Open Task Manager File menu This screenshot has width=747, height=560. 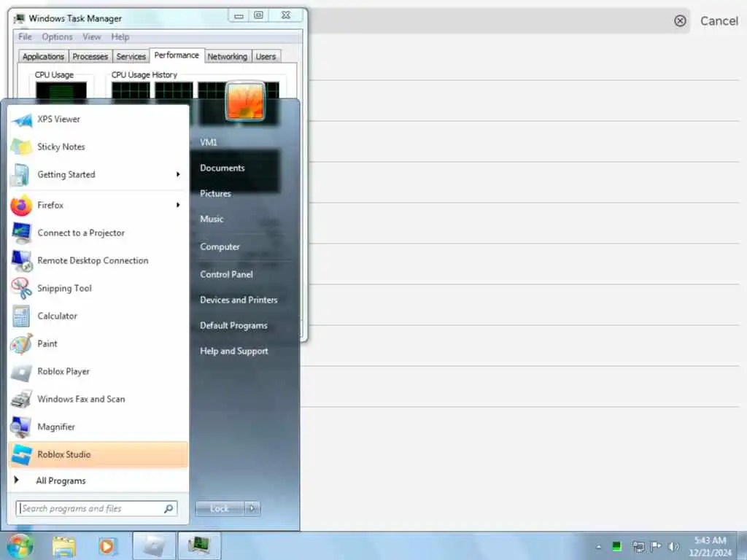pyautogui.click(x=25, y=36)
